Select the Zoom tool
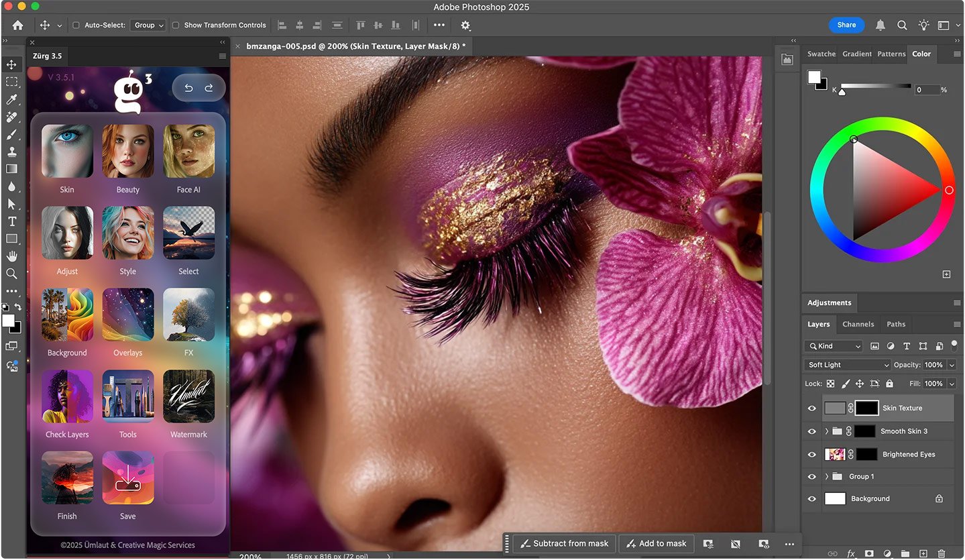Viewport: 965px width, 560px height. (x=11, y=274)
